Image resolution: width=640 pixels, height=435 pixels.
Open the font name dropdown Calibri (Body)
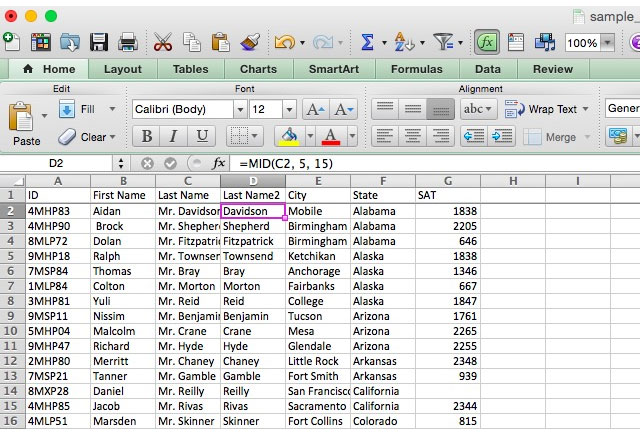[x=240, y=109]
